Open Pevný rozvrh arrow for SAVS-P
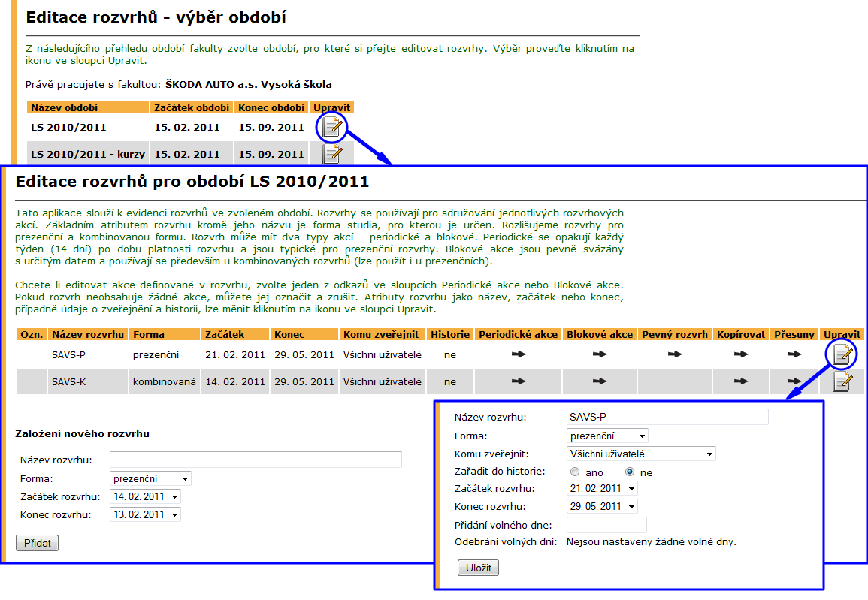 675,354
